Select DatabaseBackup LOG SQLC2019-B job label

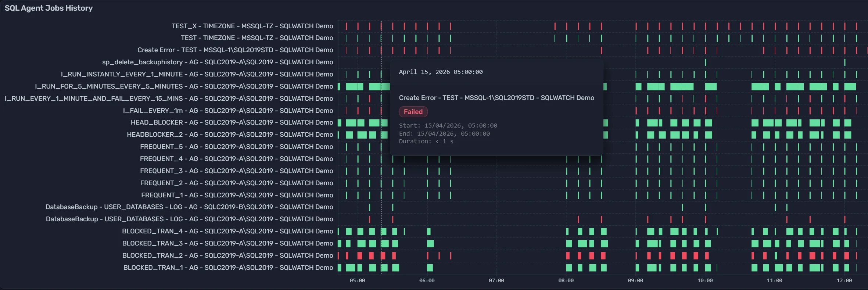tap(189, 207)
